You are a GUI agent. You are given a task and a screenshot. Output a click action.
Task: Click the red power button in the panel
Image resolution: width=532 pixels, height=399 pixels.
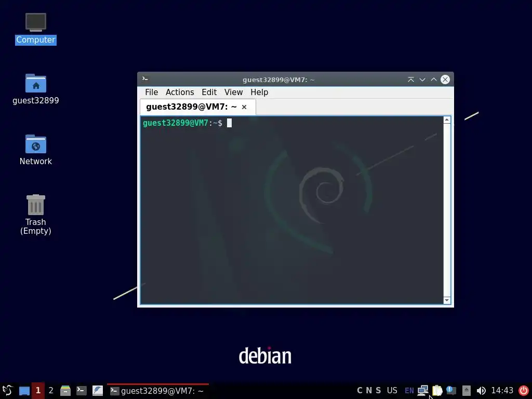(x=524, y=391)
